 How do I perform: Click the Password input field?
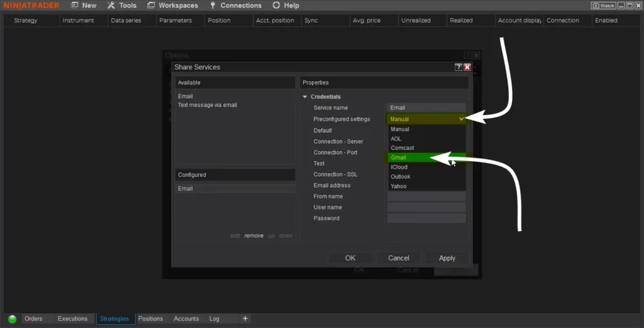[x=426, y=218]
